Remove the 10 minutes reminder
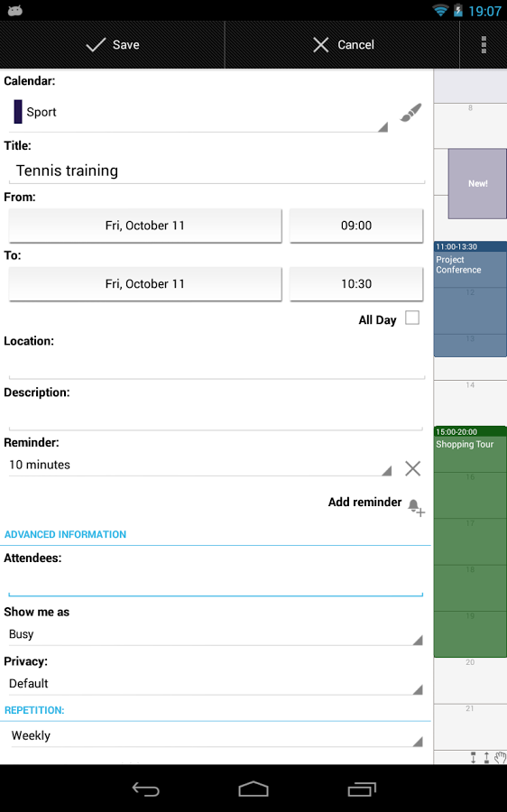 tap(413, 468)
